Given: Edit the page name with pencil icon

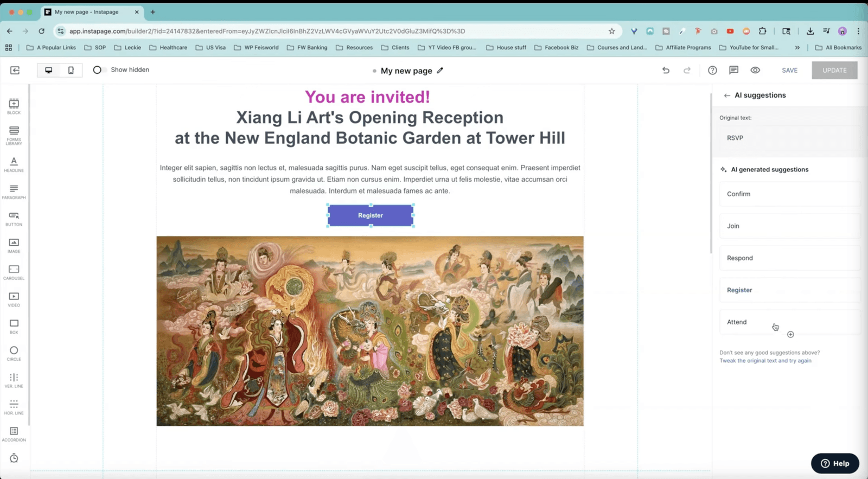Looking at the screenshot, I should [440, 71].
